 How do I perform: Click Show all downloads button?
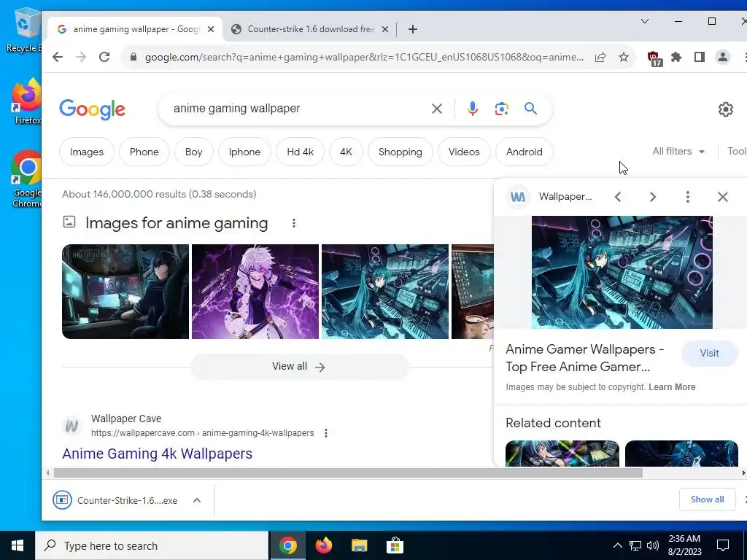click(708, 499)
